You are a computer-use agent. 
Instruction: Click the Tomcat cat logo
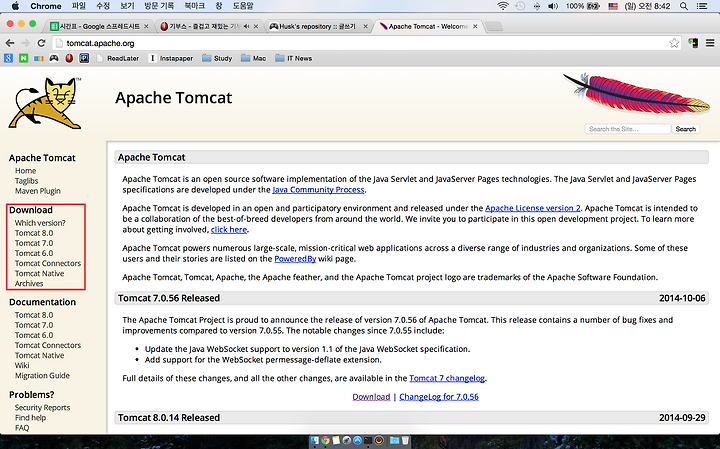[45, 103]
